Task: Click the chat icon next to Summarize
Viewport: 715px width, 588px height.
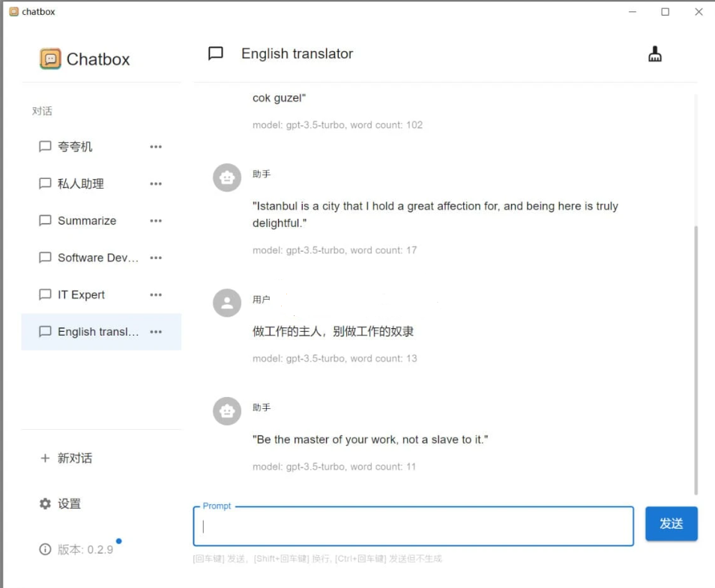Action: pyautogui.click(x=45, y=221)
